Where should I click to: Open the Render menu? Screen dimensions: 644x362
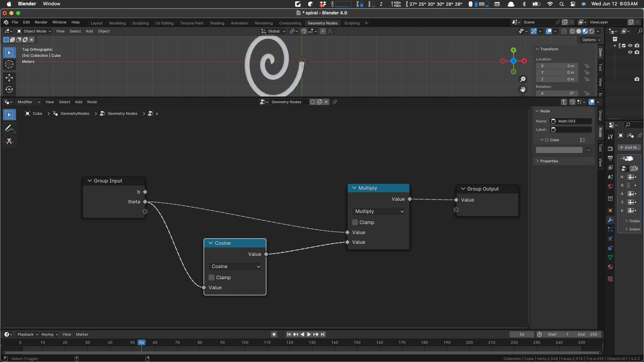pos(41,22)
